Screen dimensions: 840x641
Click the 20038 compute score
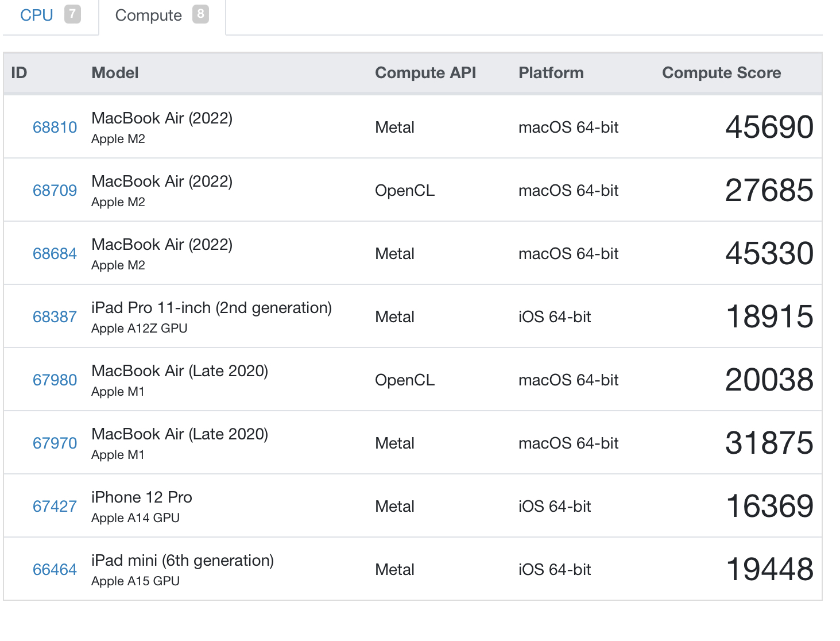point(769,380)
